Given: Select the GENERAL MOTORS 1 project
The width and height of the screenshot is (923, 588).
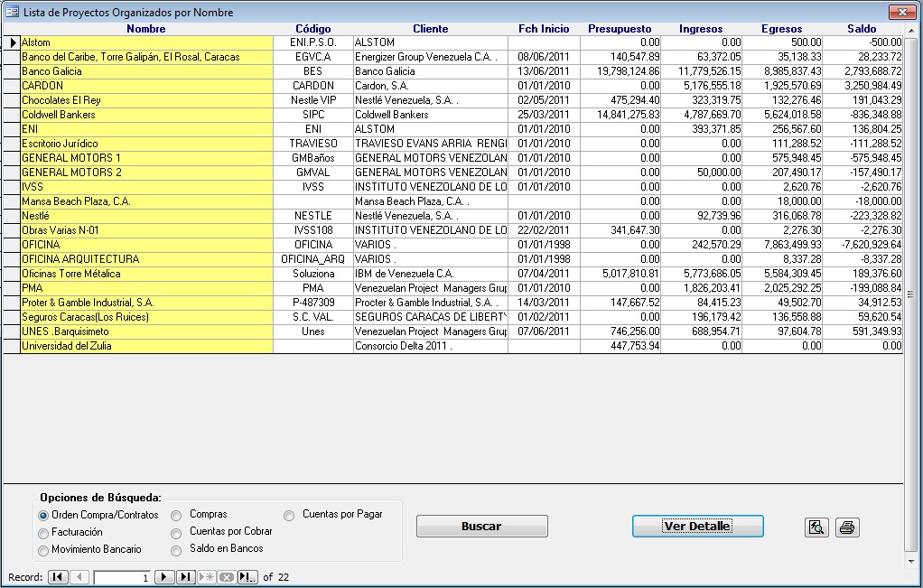Looking at the screenshot, I should (x=146, y=158).
